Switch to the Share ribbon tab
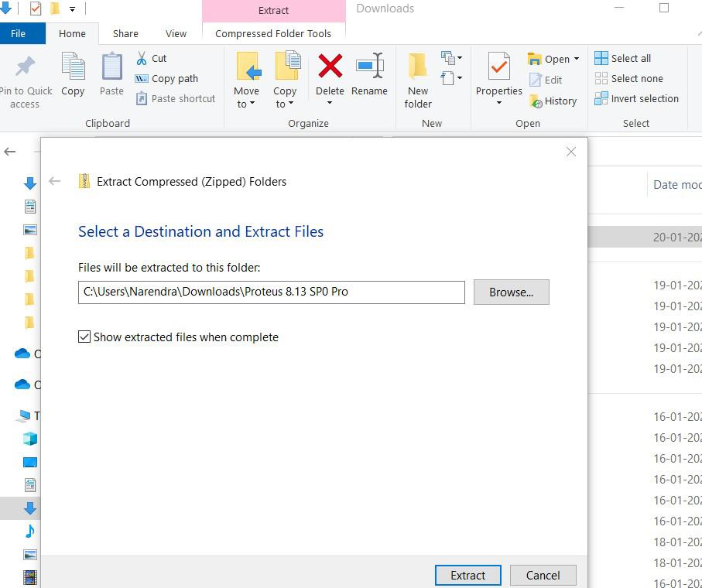702x588 pixels. click(x=125, y=33)
